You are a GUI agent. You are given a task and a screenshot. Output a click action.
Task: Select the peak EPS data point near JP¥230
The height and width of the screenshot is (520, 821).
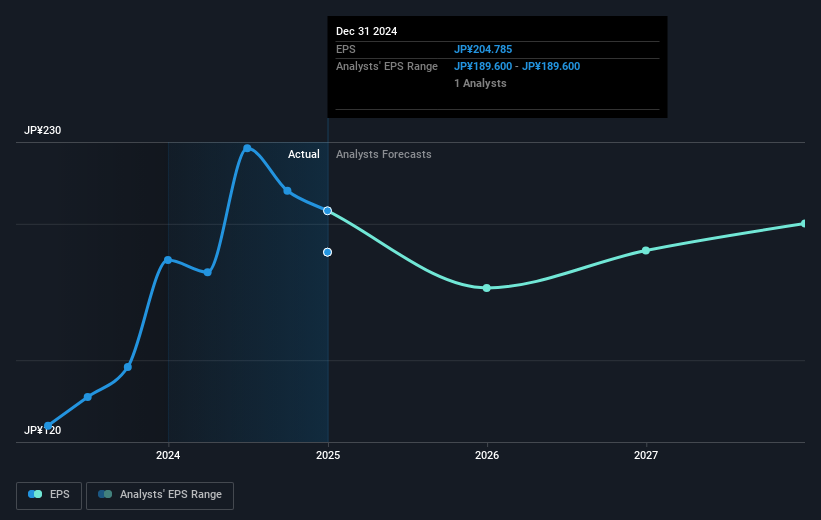pyautogui.click(x=247, y=149)
